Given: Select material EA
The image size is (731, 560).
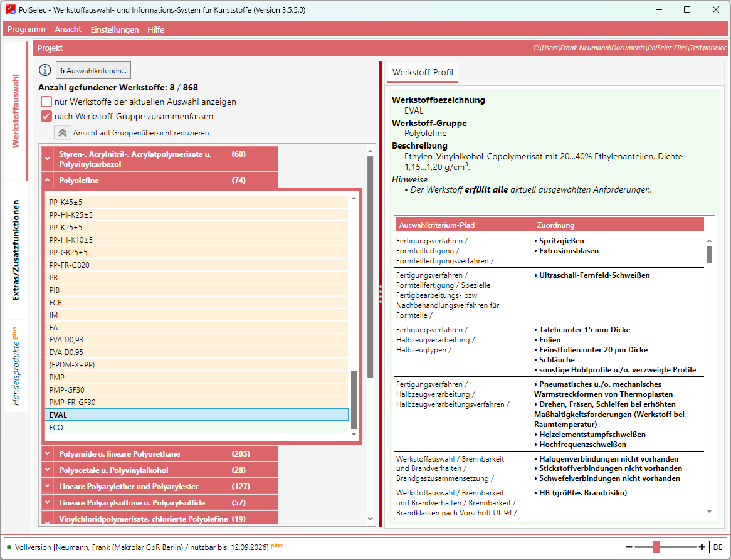Looking at the screenshot, I should click(197, 328).
